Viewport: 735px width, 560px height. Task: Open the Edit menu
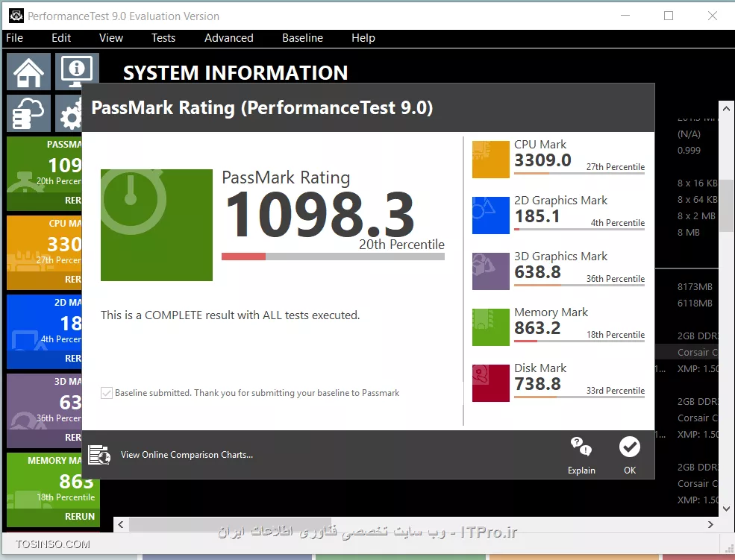coord(61,38)
